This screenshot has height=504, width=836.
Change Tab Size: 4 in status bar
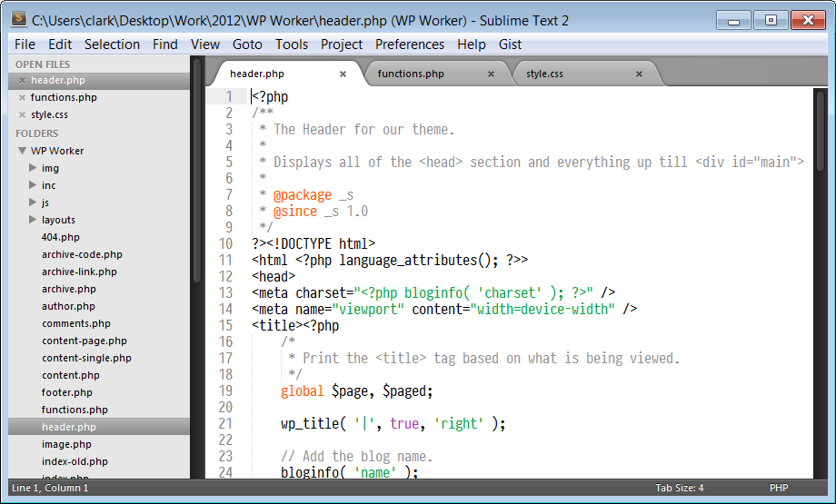tap(680, 488)
